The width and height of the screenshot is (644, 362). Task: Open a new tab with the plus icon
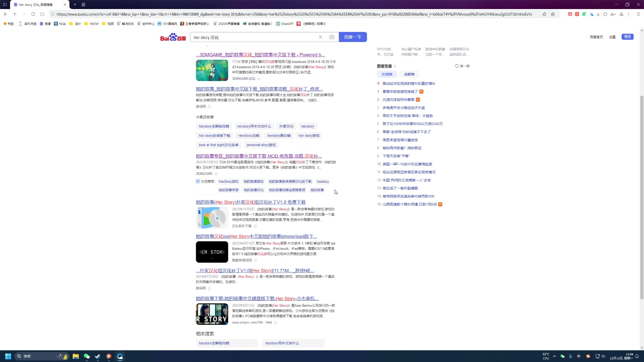coord(75,5)
